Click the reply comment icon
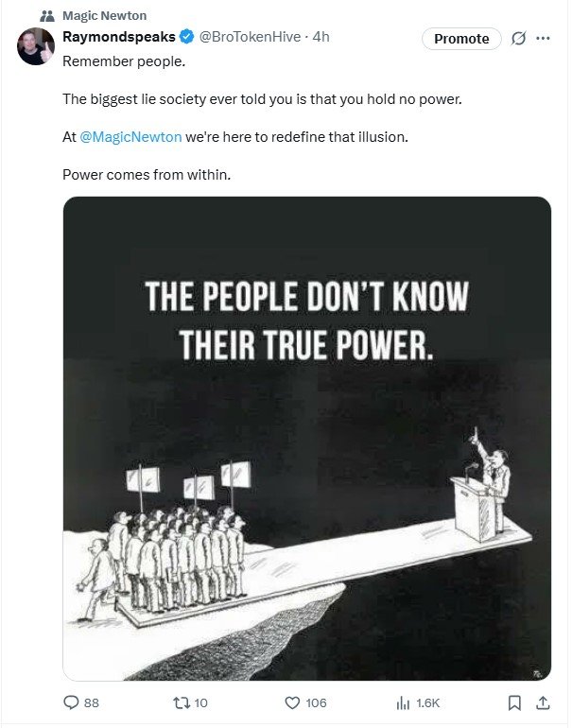572x728 pixels. pyautogui.click(x=71, y=702)
